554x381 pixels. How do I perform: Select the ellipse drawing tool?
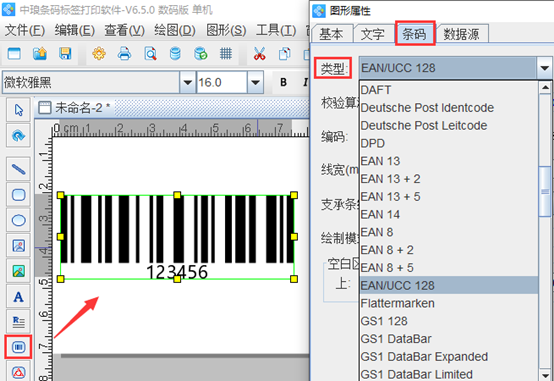(18, 220)
